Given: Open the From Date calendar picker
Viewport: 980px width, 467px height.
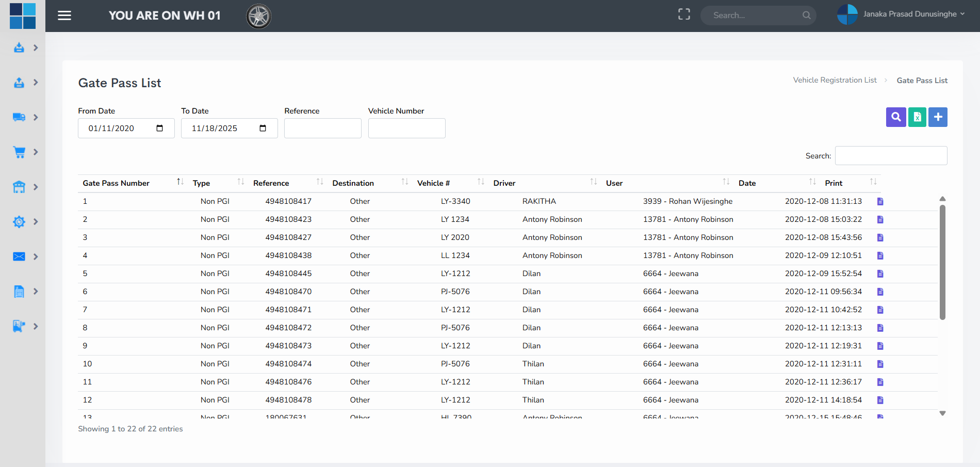Looking at the screenshot, I should pyautogui.click(x=159, y=128).
